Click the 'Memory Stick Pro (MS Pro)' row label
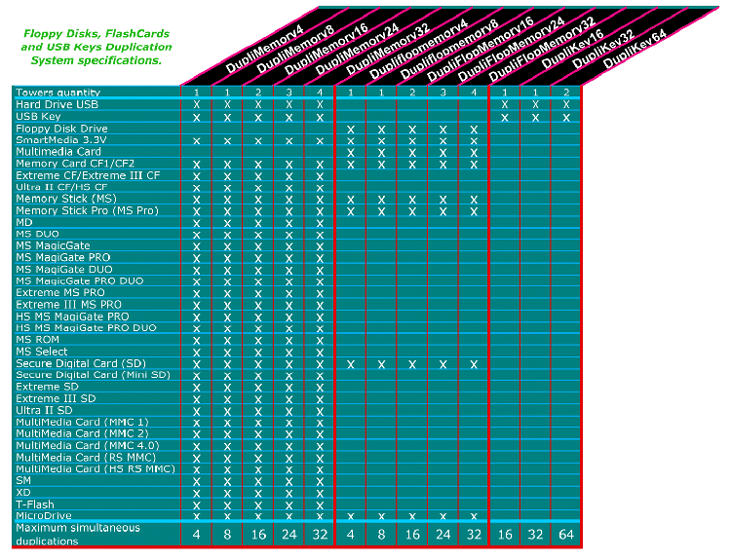Image resolution: width=731 pixels, height=560 pixels. 87,210
